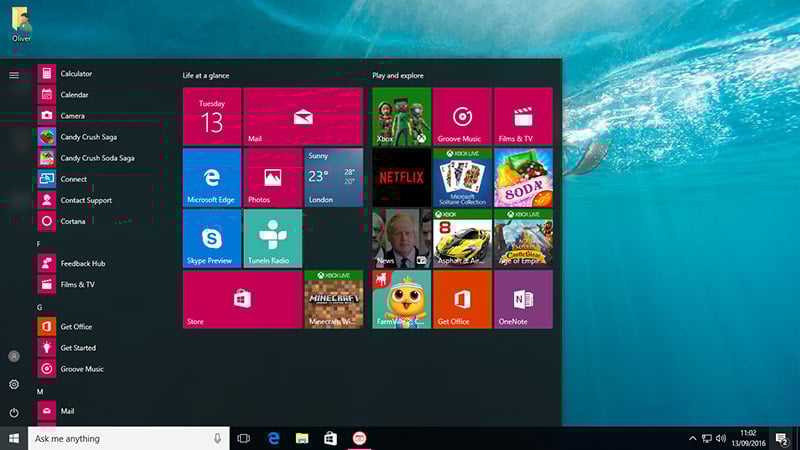Open the network tray icon

(707, 438)
